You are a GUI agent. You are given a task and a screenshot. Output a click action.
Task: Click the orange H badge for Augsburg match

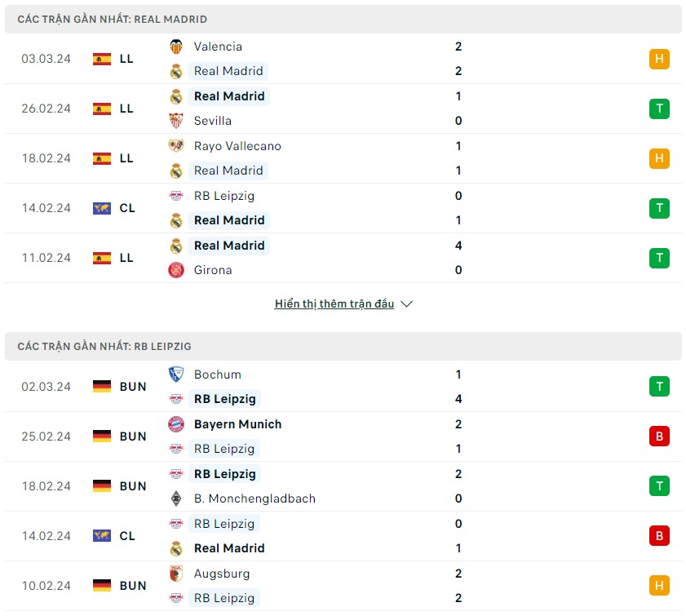(x=659, y=585)
